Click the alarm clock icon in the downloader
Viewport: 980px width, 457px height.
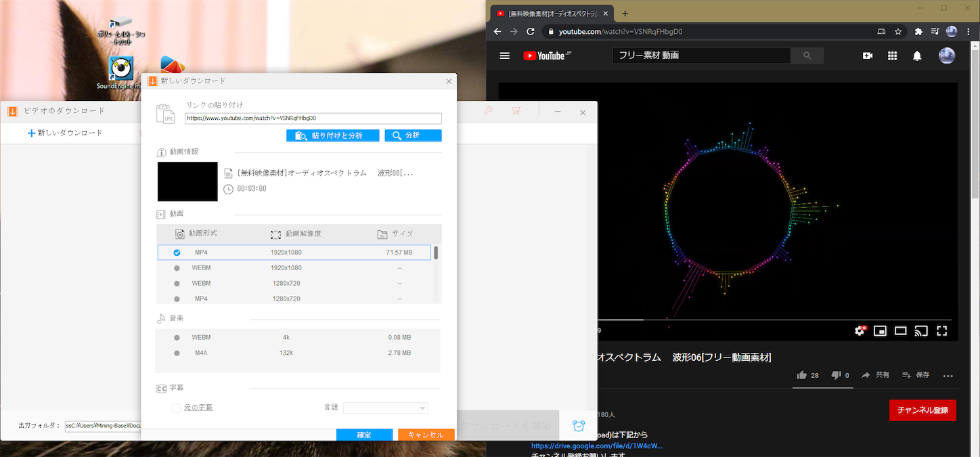[578, 426]
